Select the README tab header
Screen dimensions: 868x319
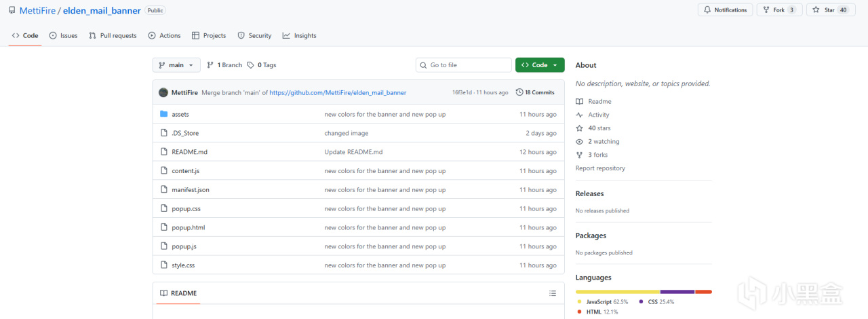click(178, 293)
